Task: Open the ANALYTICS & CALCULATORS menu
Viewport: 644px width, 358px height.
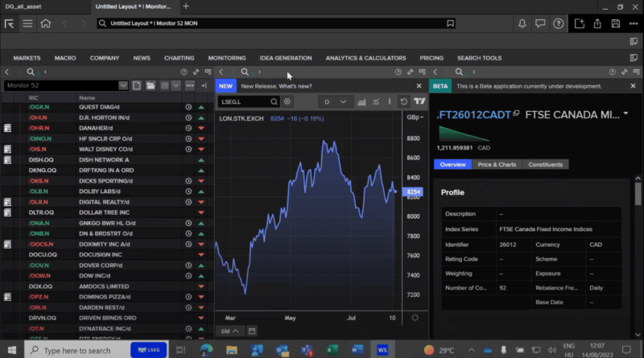Action: click(x=365, y=58)
